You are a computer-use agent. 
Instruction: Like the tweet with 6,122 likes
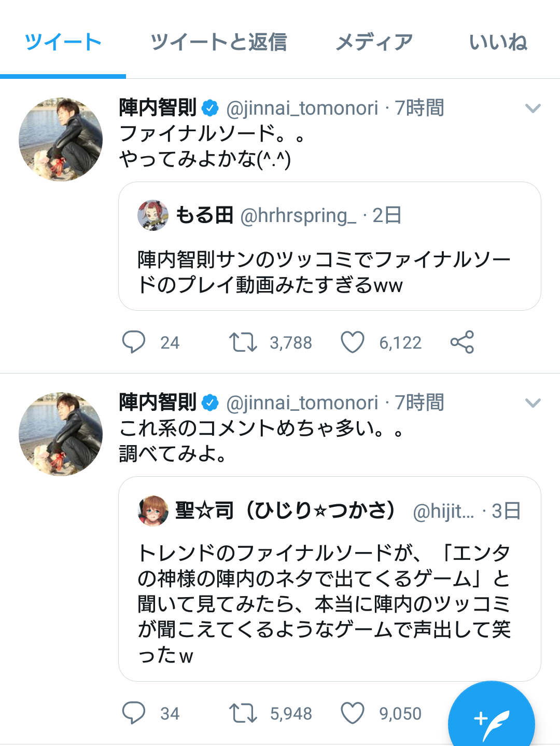(353, 342)
